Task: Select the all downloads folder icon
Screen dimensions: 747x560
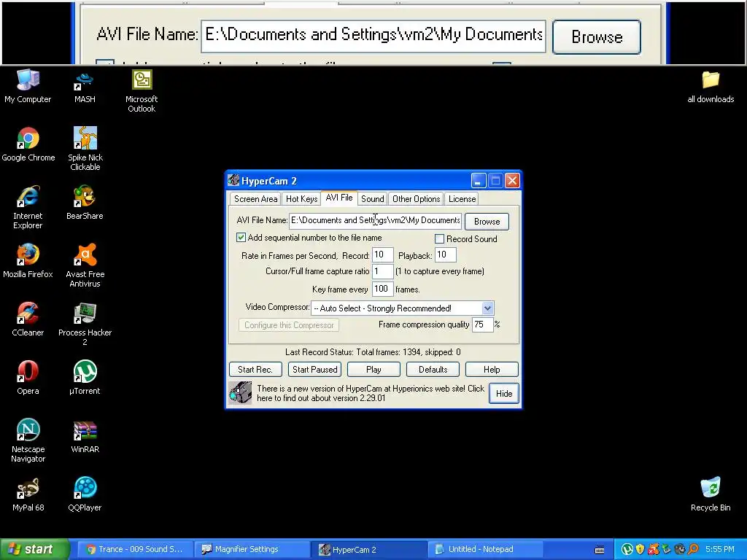Action: [x=711, y=86]
